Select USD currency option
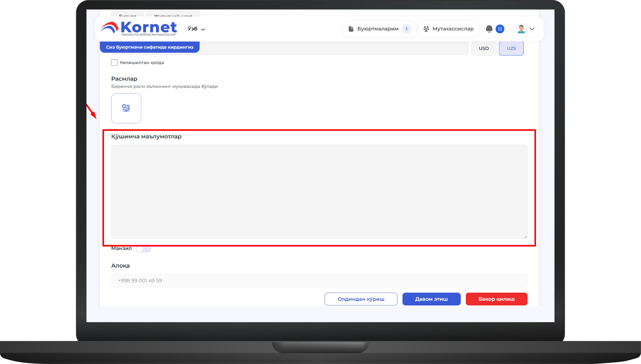 [x=483, y=48]
